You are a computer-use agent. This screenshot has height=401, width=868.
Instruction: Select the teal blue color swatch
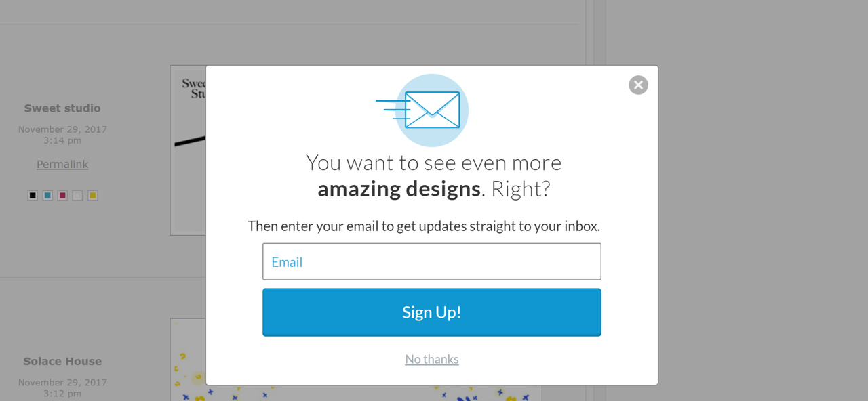[47, 195]
